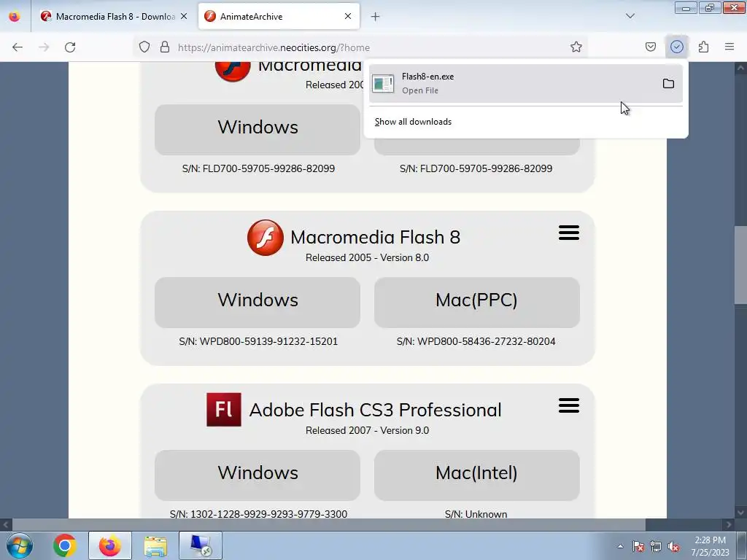Screen dimensions: 747x560
Task: Bookmark this page with the star
Action: 576,47
